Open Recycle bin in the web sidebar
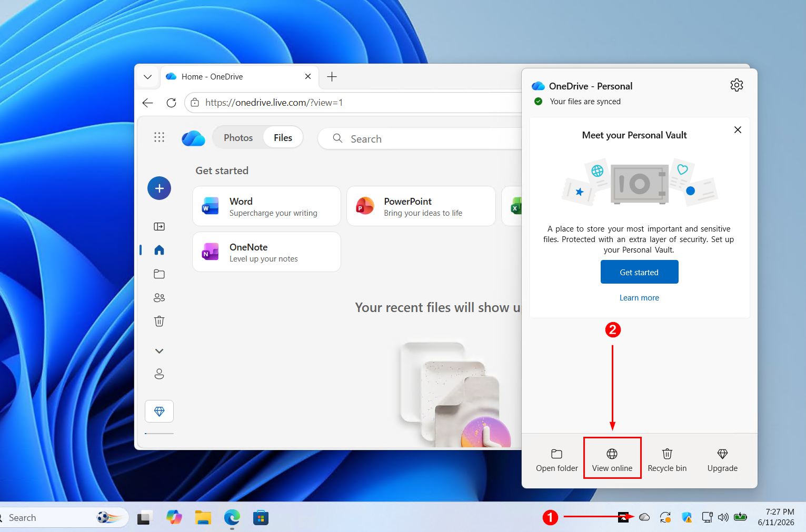806x532 pixels. [159, 321]
